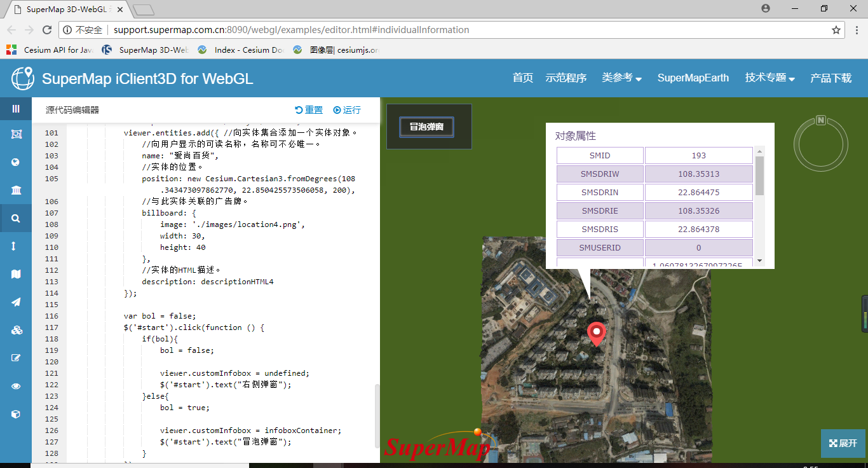Click the right edge panel handle
The height and width of the screenshot is (468, 868).
click(865, 313)
